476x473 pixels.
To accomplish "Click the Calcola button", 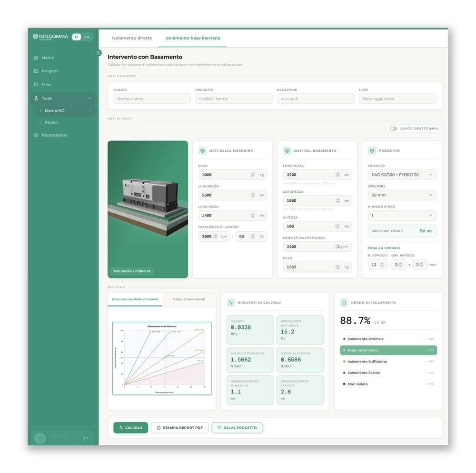I will [x=130, y=428].
